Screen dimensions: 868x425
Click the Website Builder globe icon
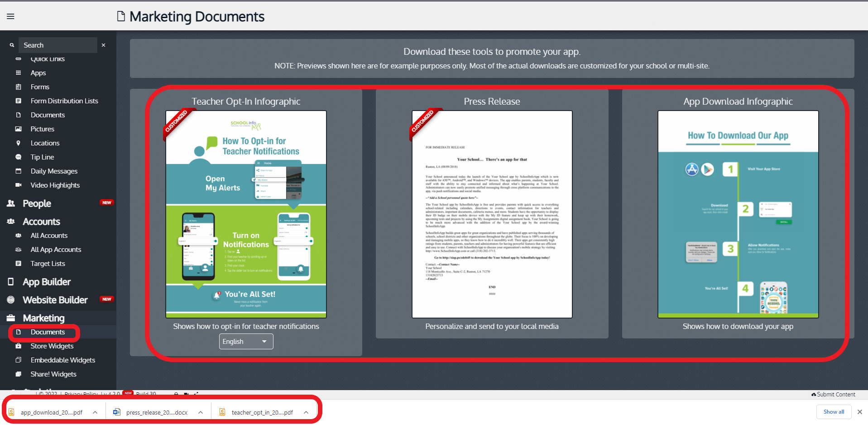(11, 300)
